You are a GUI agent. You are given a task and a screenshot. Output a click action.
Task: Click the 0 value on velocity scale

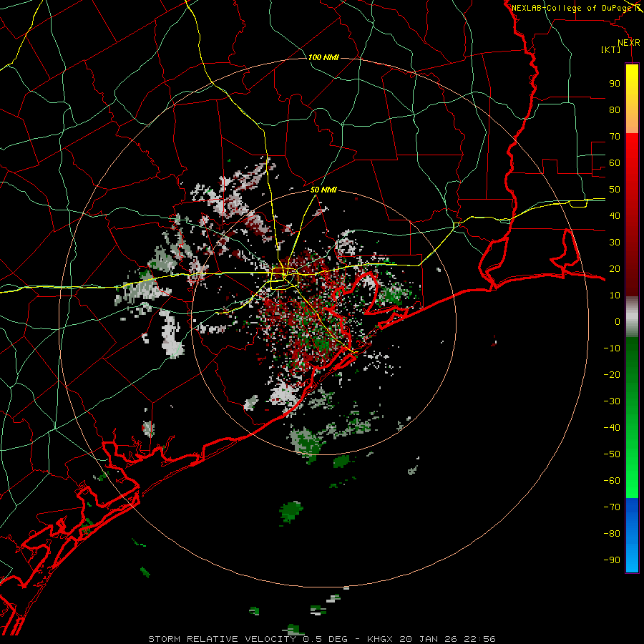pos(618,321)
